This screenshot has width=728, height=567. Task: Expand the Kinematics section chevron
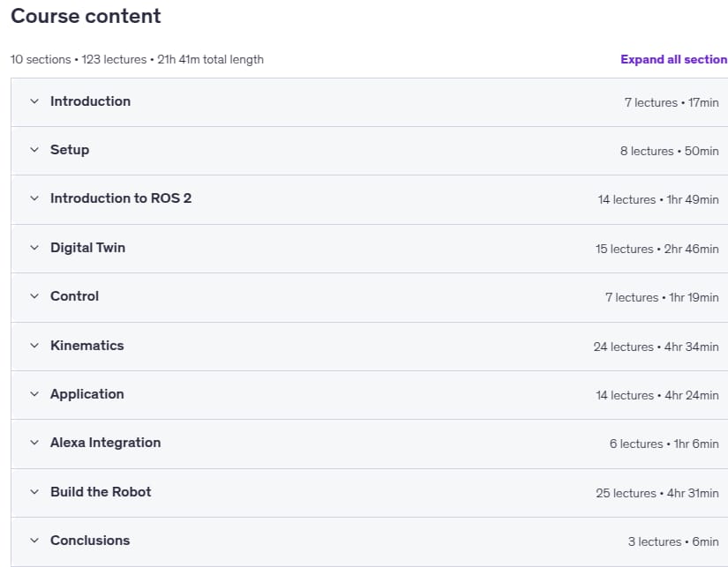pyautogui.click(x=34, y=345)
